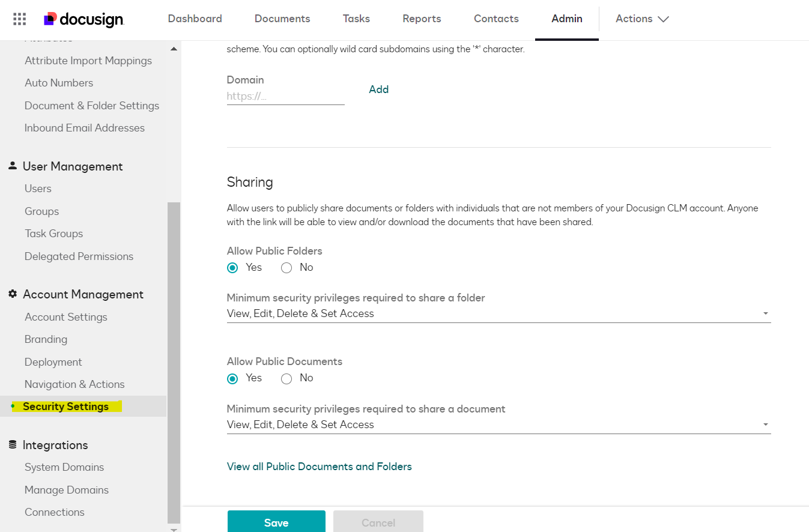Click the Docusign logo
809x532 pixels.
coord(83,19)
